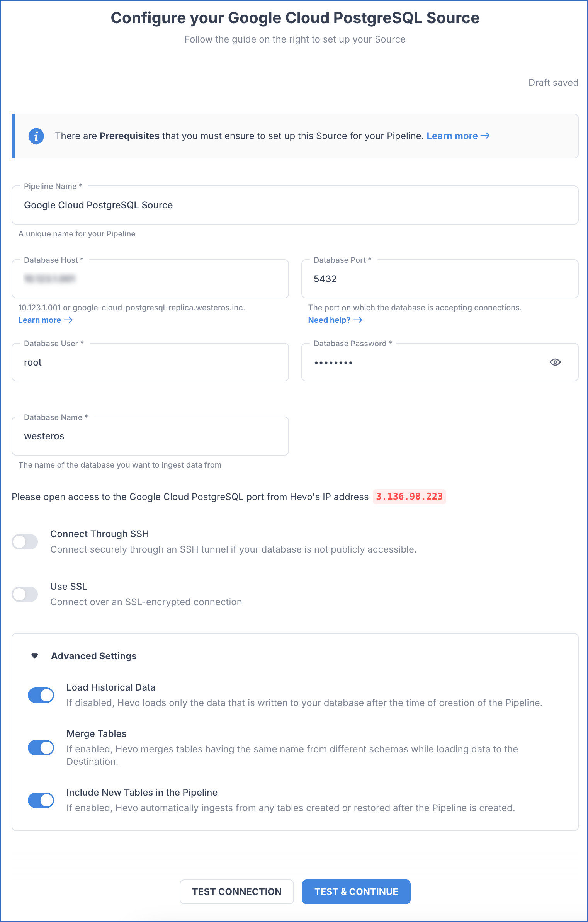Click arrow beside Prerequisites Learn more
Image resolution: width=588 pixels, height=922 pixels.
(485, 136)
